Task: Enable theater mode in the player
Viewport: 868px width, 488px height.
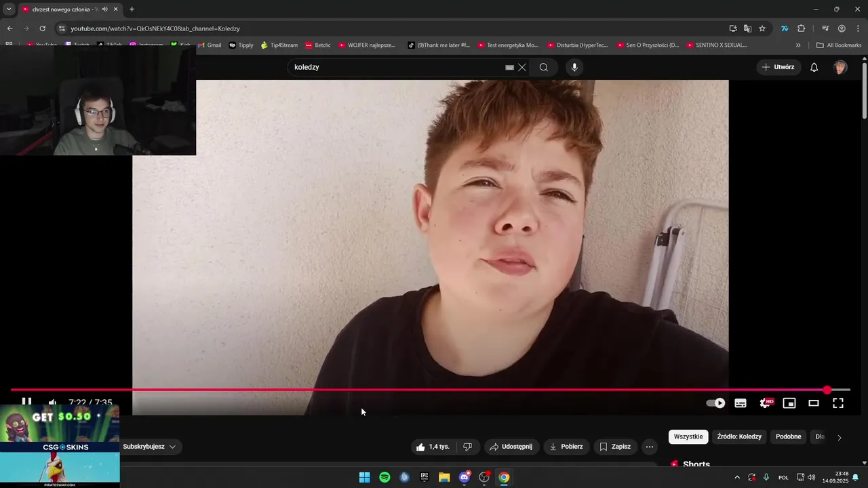Action: pyautogui.click(x=814, y=403)
